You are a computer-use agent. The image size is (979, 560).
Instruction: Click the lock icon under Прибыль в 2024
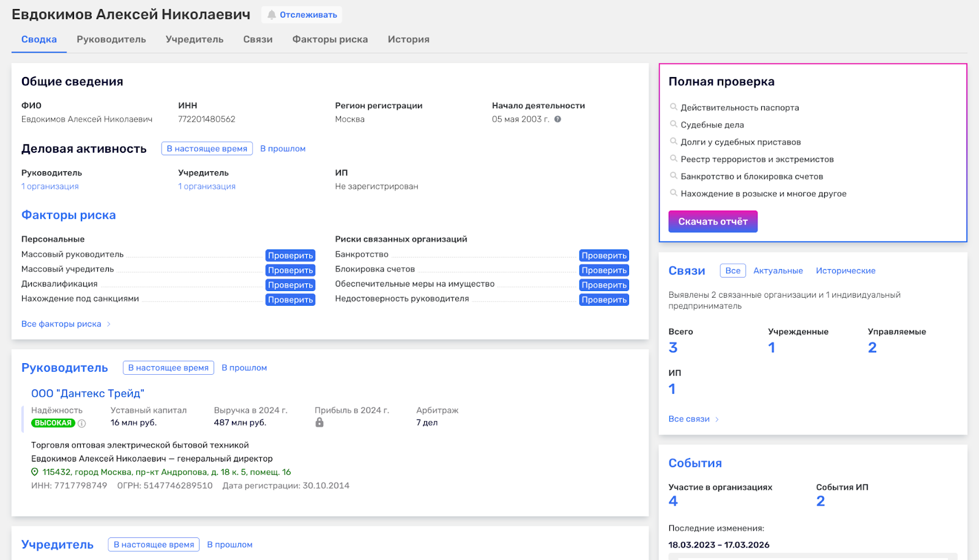[x=319, y=422]
